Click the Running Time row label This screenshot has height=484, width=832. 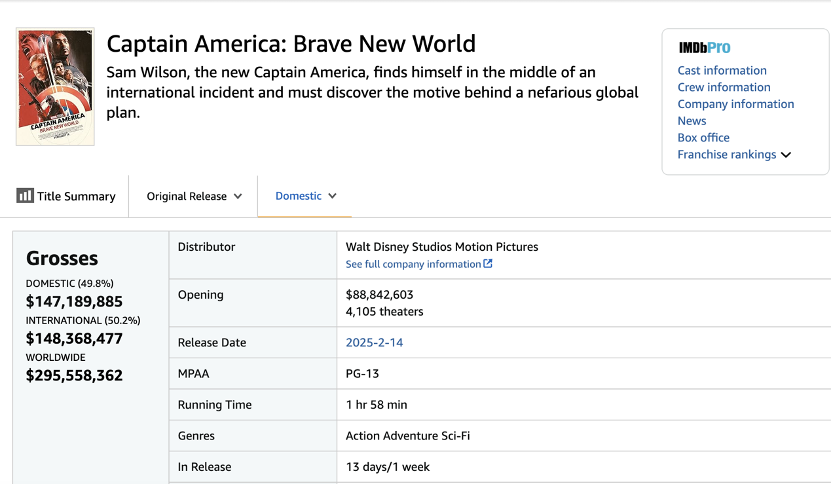pos(214,405)
